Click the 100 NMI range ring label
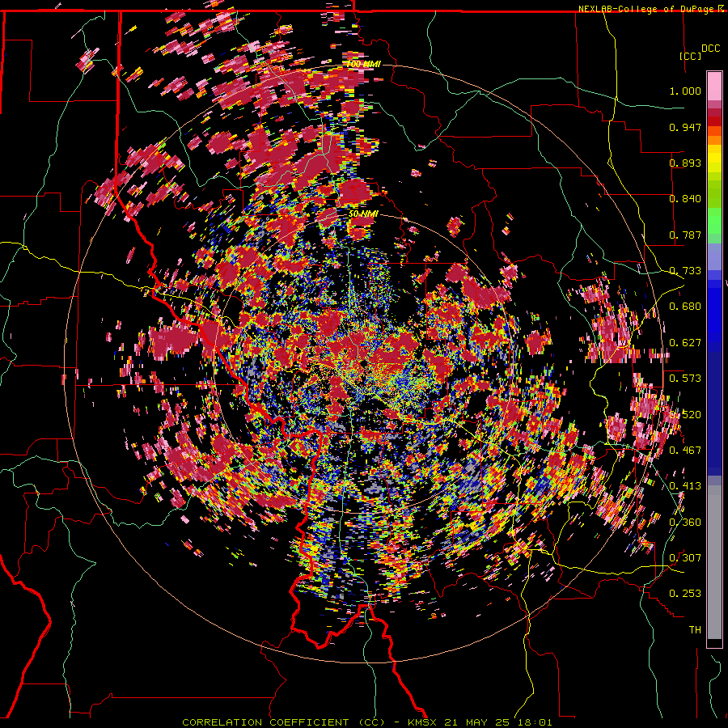This screenshot has width=728, height=728. (x=363, y=64)
